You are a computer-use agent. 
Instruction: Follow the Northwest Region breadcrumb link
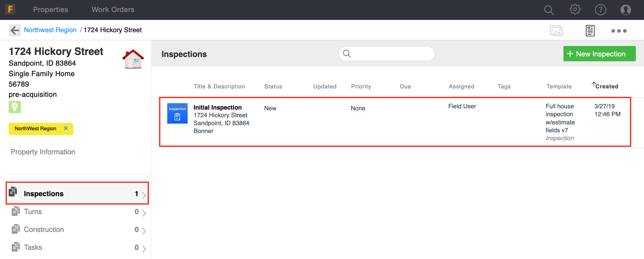(x=50, y=30)
